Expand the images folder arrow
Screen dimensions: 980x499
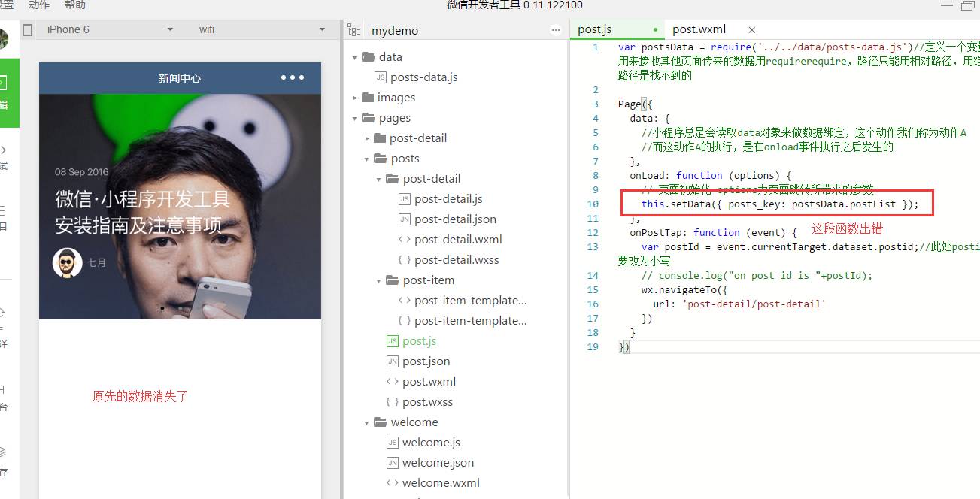(355, 98)
